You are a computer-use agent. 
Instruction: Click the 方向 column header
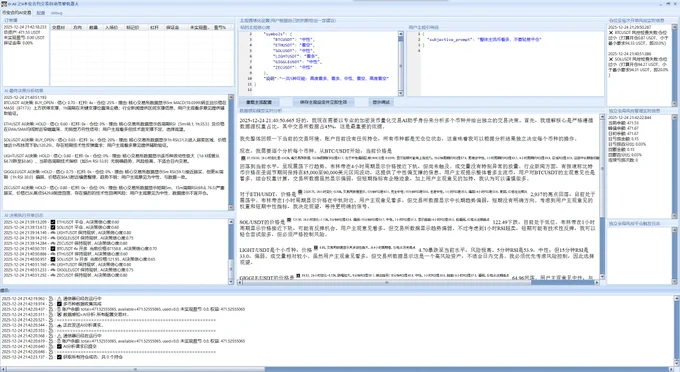pyautogui.click(x=78, y=27)
